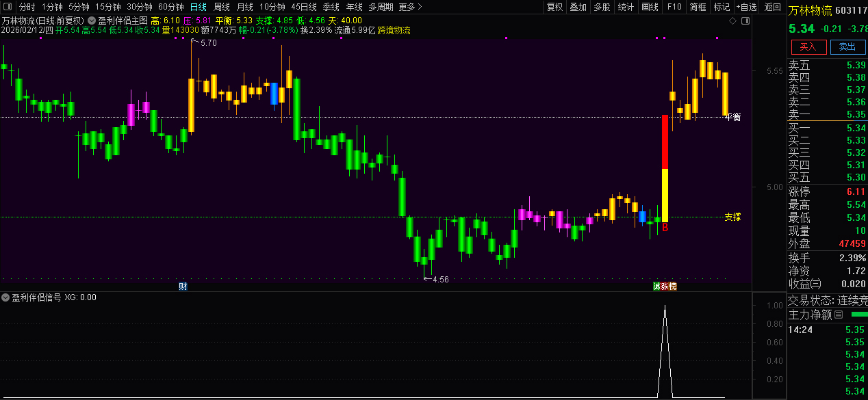Expand the 更多 periods menu

click(410, 7)
